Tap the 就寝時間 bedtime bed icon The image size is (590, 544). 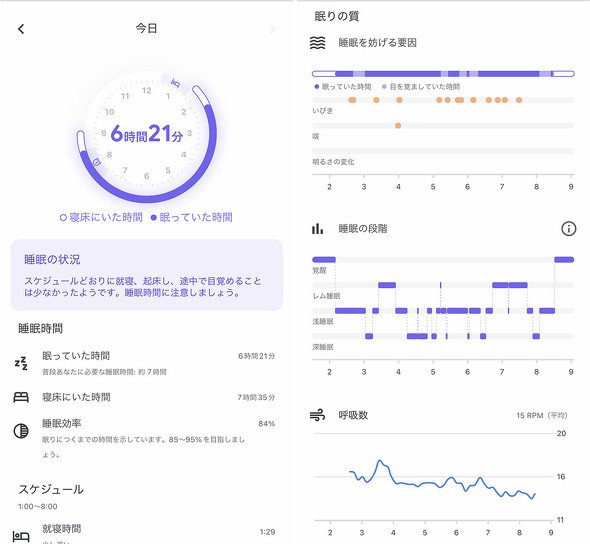click(21, 536)
